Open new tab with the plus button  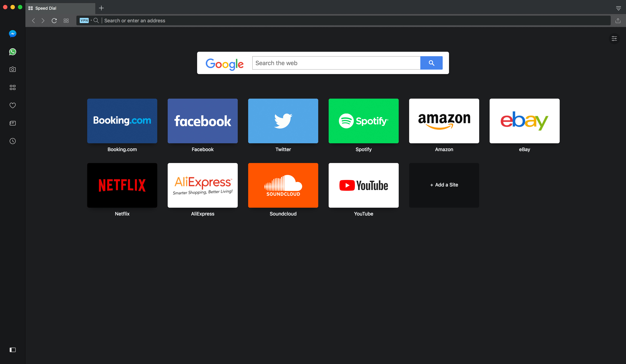click(102, 7)
